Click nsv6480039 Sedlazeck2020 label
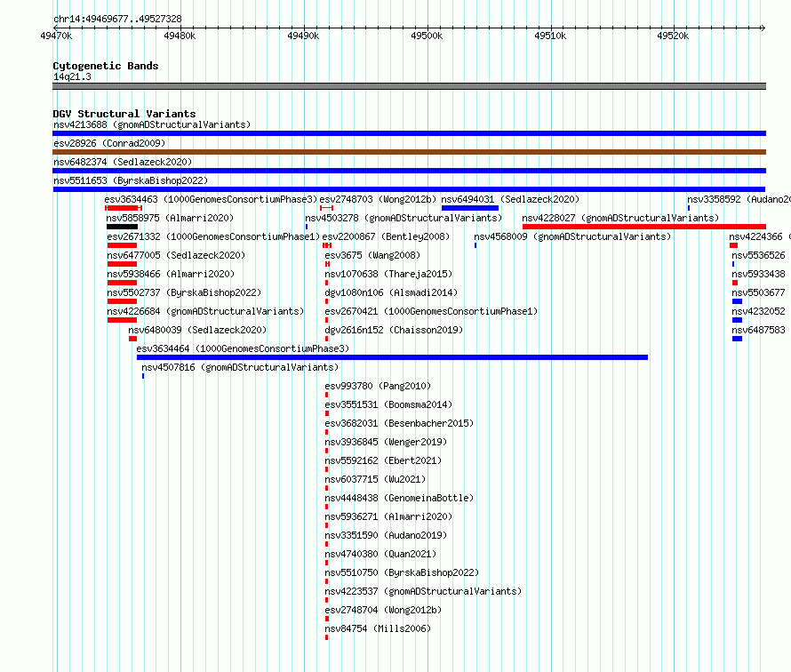The image size is (791, 672). [197, 330]
